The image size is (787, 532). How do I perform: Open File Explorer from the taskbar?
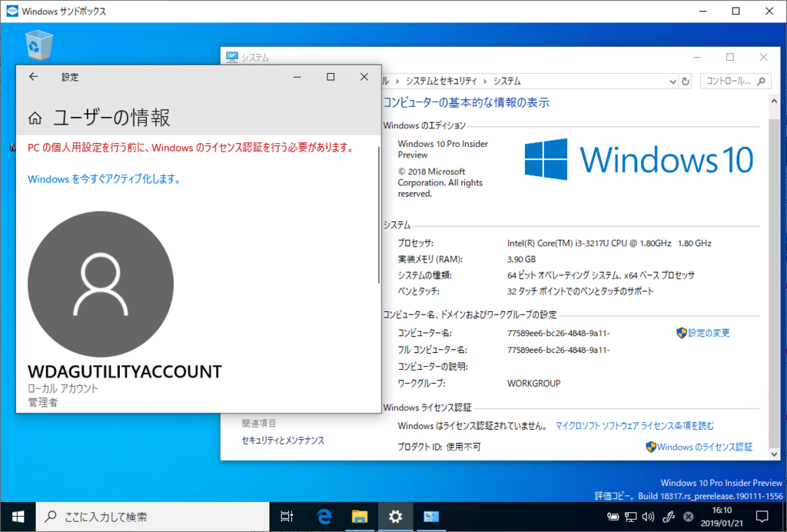click(360, 517)
